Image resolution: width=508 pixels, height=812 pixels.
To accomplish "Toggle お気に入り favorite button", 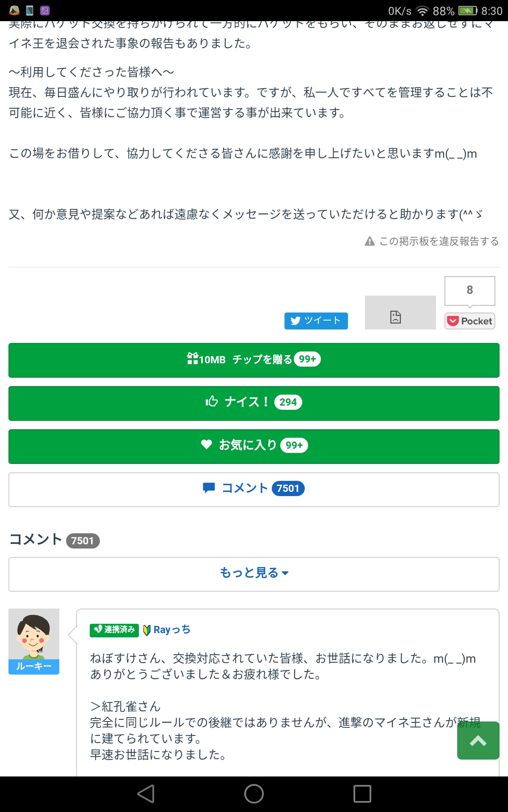I will 254,446.
